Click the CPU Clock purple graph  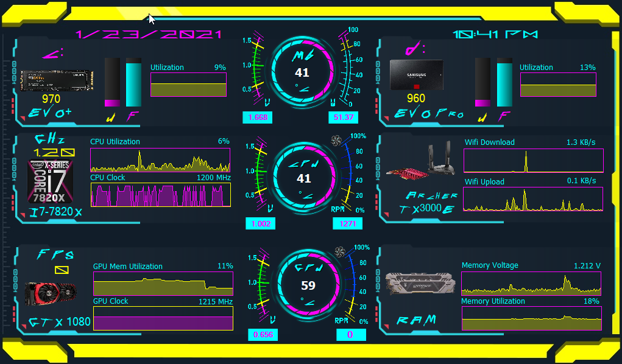(x=160, y=195)
